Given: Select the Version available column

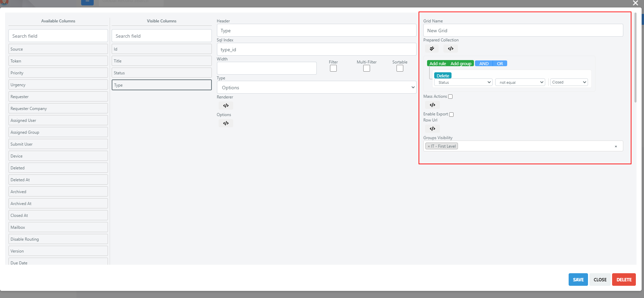Looking at the screenshot, I should (58, 251).
